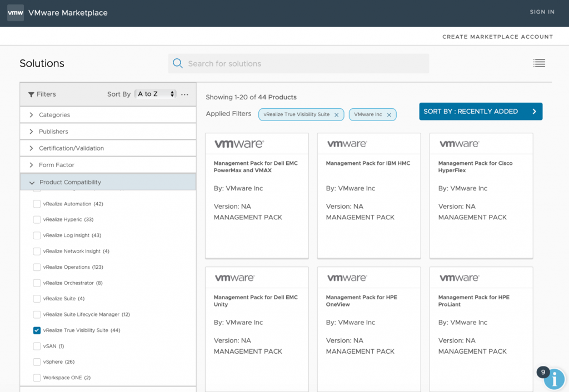
Task: Click the VMware logo in header
Action: tap(16, 13)
